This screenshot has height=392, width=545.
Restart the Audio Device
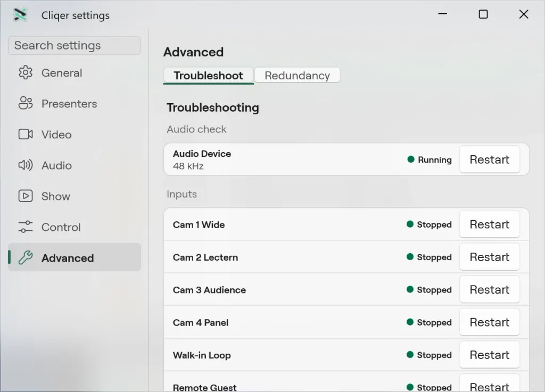490,160
